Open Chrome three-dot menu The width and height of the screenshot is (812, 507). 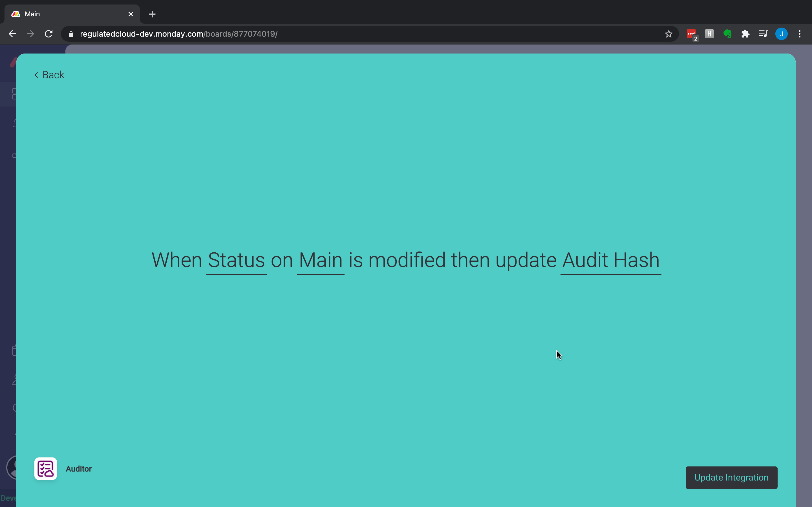pos(799,34)
